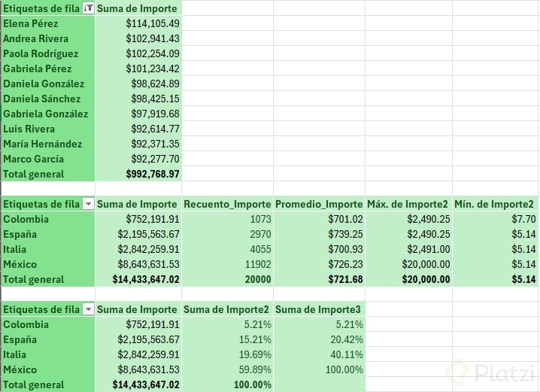This screenshot has width=540, height=392.
Task: Open the sorted filter button of the first pivot table
Action: coord(88,8)
